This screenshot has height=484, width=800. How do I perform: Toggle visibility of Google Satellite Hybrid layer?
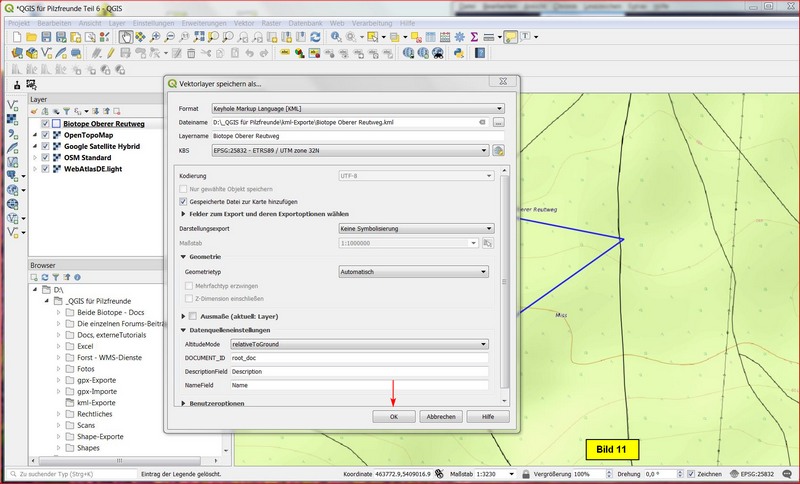coord(45,146)
